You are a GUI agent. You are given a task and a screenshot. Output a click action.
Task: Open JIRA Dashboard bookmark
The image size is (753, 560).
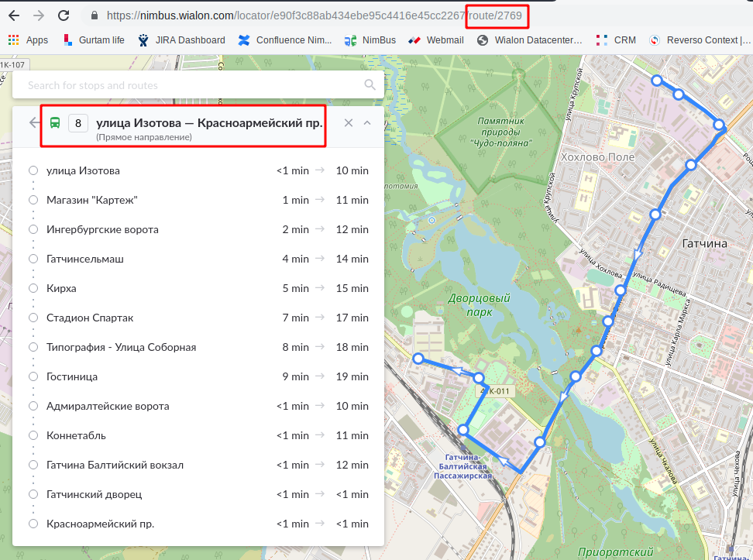(181, 40)
